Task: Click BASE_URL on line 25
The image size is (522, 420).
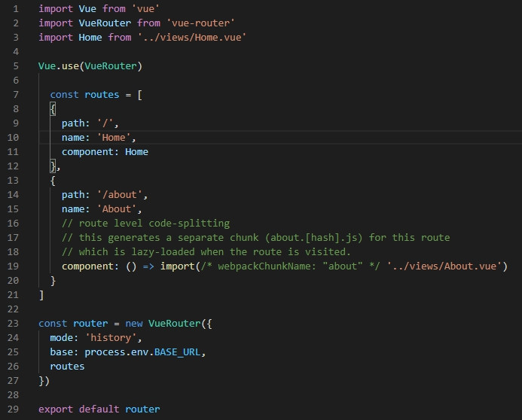Action: (x=178, y=352)
